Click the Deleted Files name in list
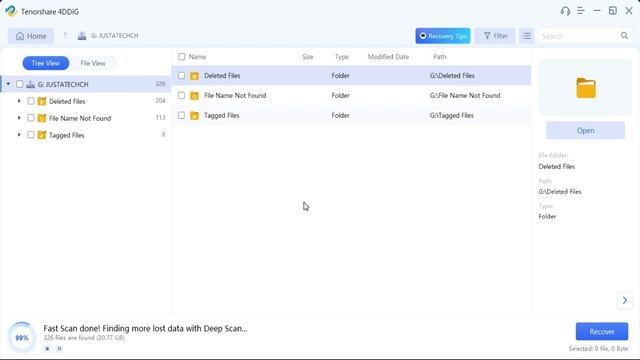 tap(222, 76)
